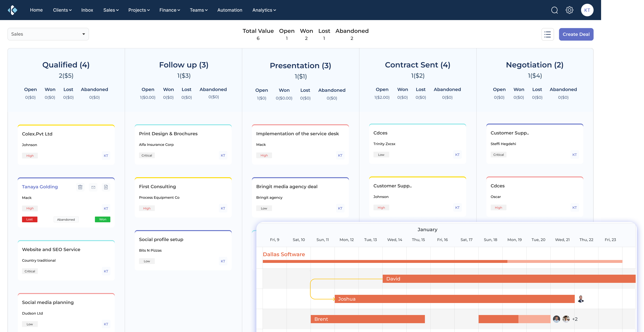Expand the Teams menu
The height and width of the screenshot is (332, 644).
(x=199, y=10)
